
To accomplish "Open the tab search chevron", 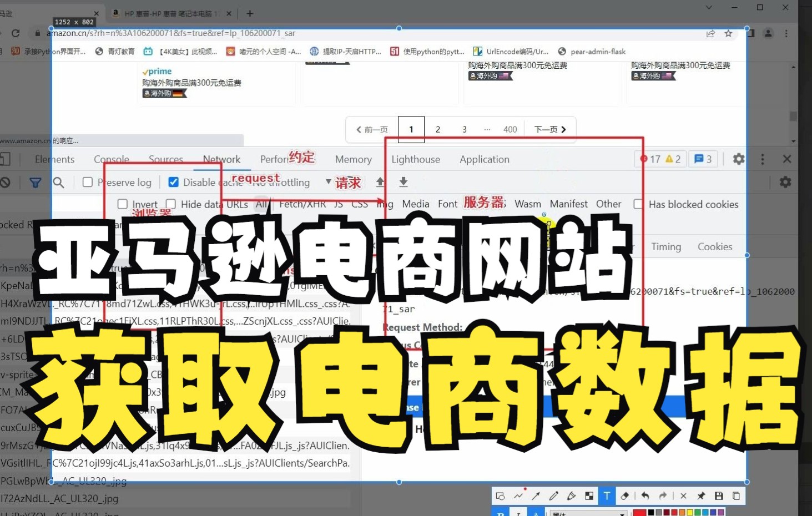I will (x=709, y=7).
